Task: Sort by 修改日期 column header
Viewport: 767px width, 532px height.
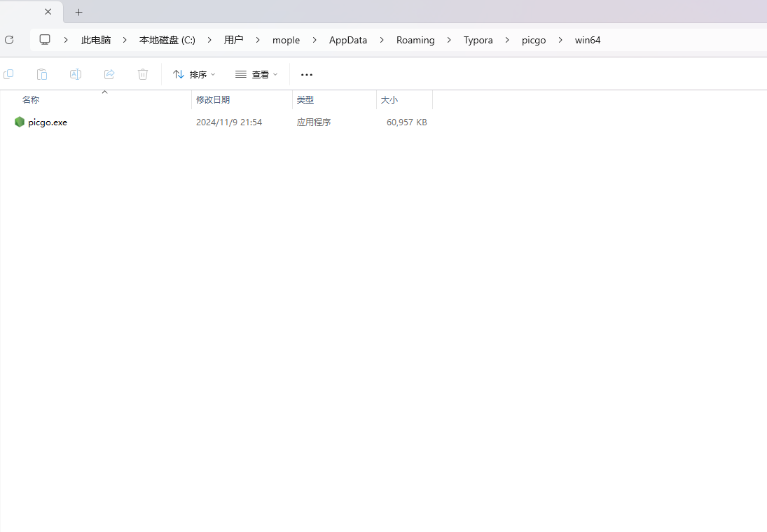Action: click(x=213, y=100)
